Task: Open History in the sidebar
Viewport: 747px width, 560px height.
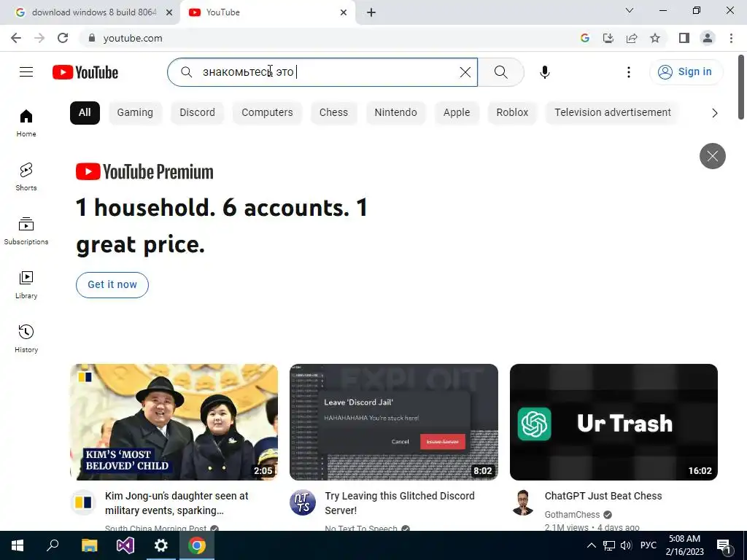Action: (x=26, y=338)
